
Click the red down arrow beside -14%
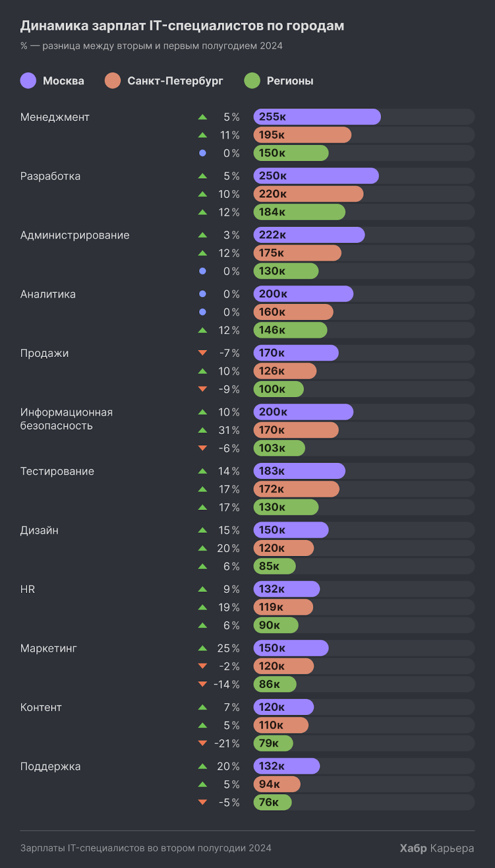[202, 684]
